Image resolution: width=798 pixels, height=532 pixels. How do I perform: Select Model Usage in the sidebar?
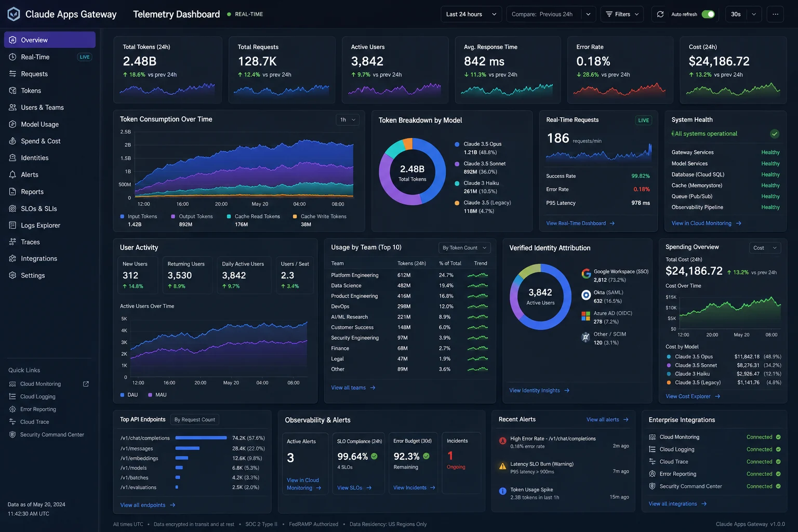click(50, 124)
